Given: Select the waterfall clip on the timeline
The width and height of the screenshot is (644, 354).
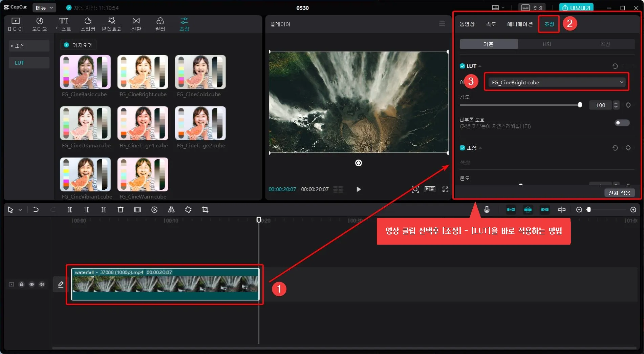Looking at the screenshot, I should click(x=165, y=284).
